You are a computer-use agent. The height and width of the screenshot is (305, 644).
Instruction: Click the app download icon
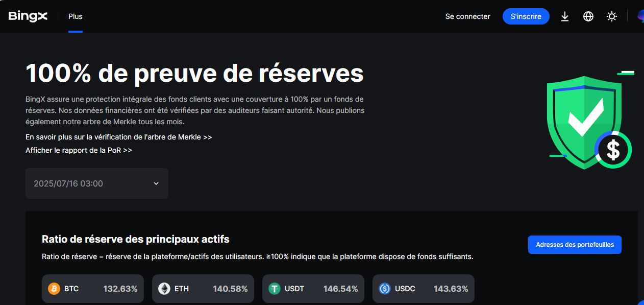click(x=564, y=16)
